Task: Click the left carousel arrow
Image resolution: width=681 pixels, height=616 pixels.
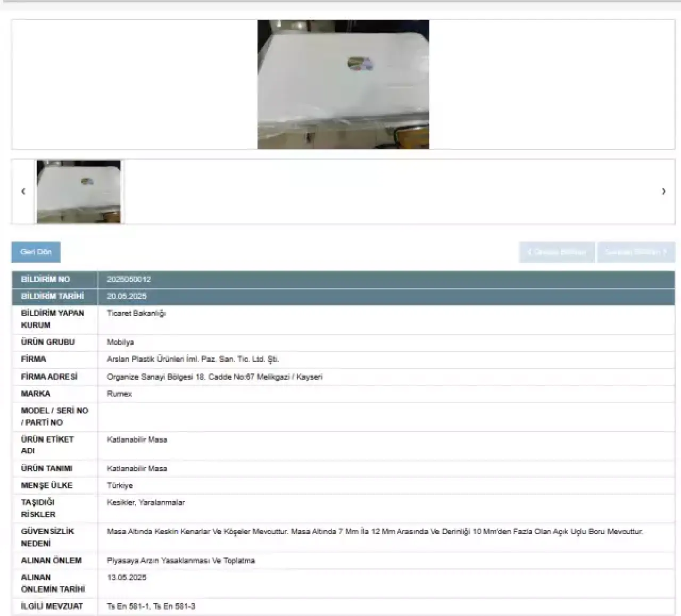Action: click(x=23, y=192)
